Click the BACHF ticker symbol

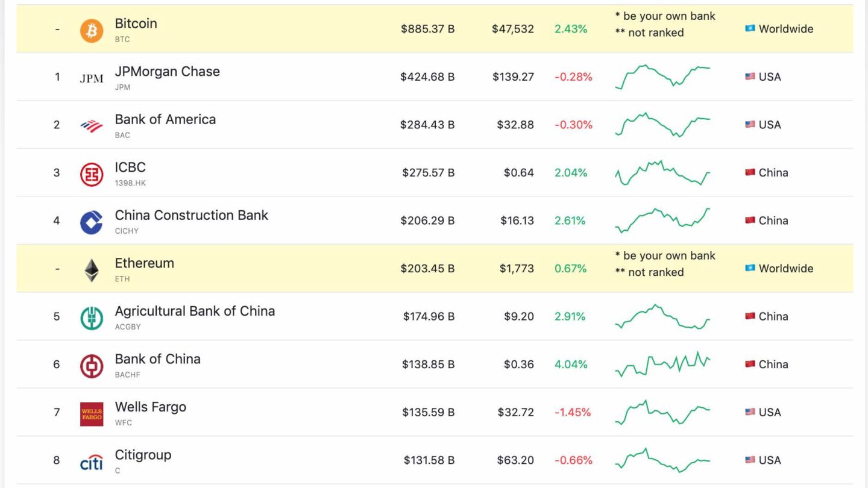[x=127, y=374]
